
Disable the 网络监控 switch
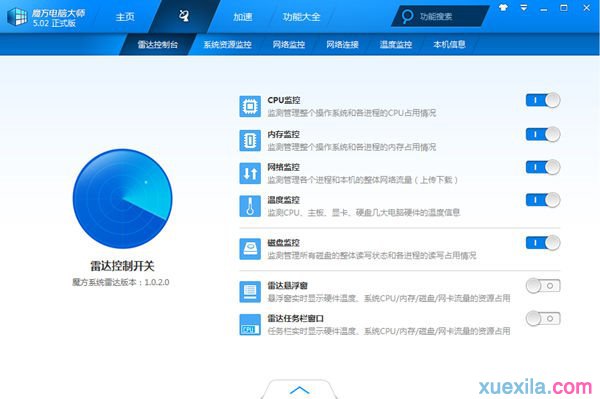point(543,167)
